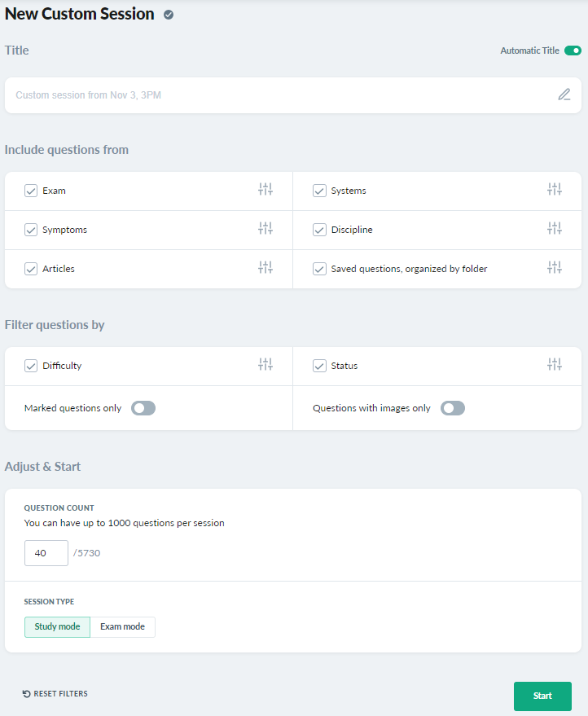Screen dimensions: 588x716
Task: Open the filter sliders icon for Systems
Action: tap(555, 189)
